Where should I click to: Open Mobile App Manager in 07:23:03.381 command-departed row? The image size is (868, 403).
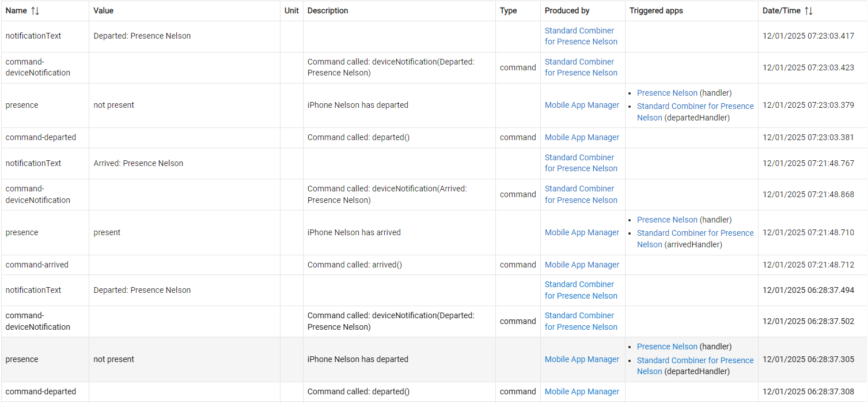point(582,137)
